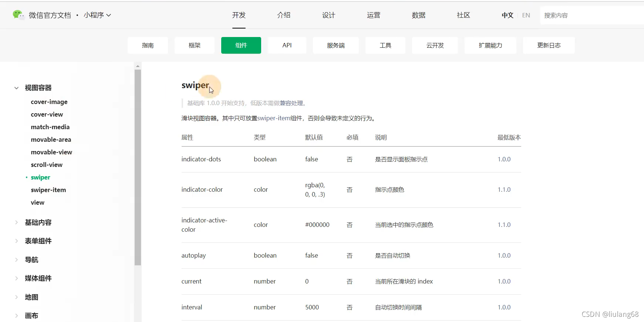Click version 1.0.0 of interval
This screenshot has width=644, height=322.
(504, 307)
